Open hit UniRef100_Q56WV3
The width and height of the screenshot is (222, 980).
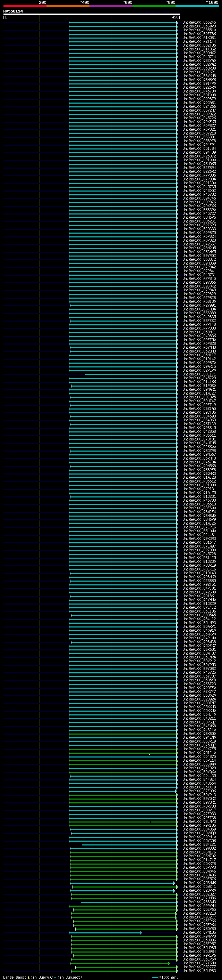[x=199, y=26]
